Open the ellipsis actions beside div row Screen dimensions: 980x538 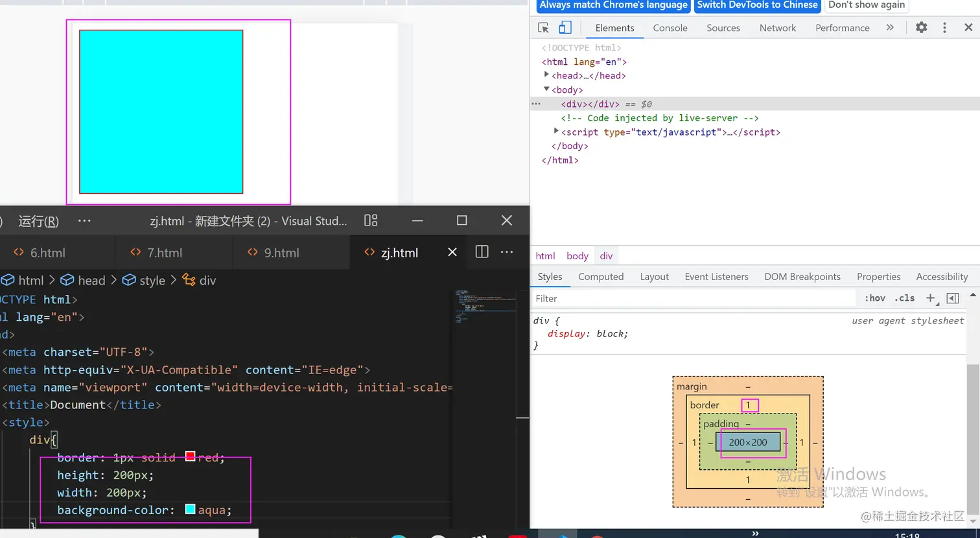536,104
